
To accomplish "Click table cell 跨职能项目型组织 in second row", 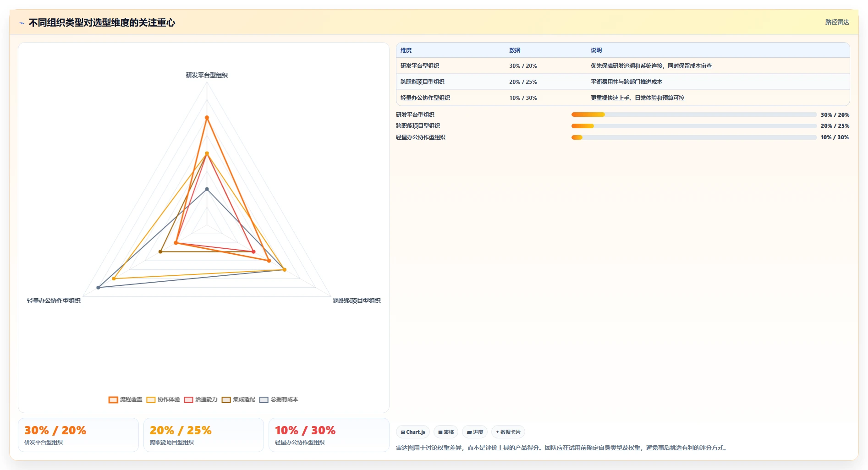I will coord(423,82).
